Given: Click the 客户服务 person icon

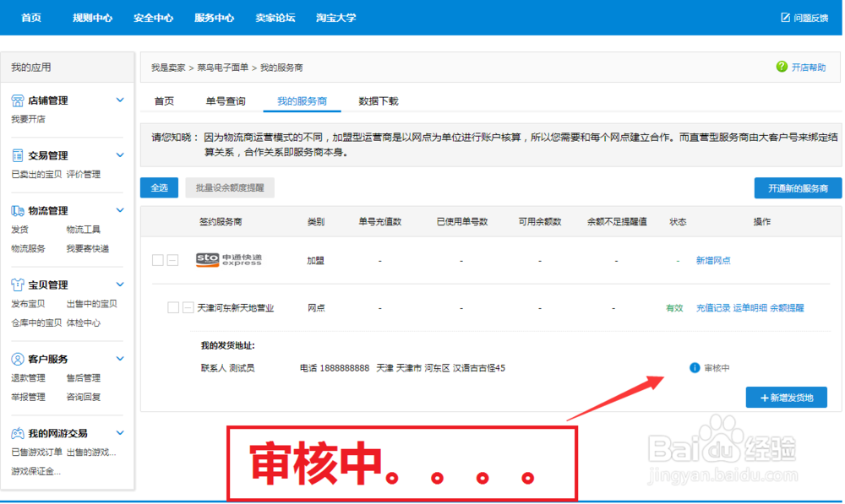Looking at the screenshot, I should click(x=18, y=359).
